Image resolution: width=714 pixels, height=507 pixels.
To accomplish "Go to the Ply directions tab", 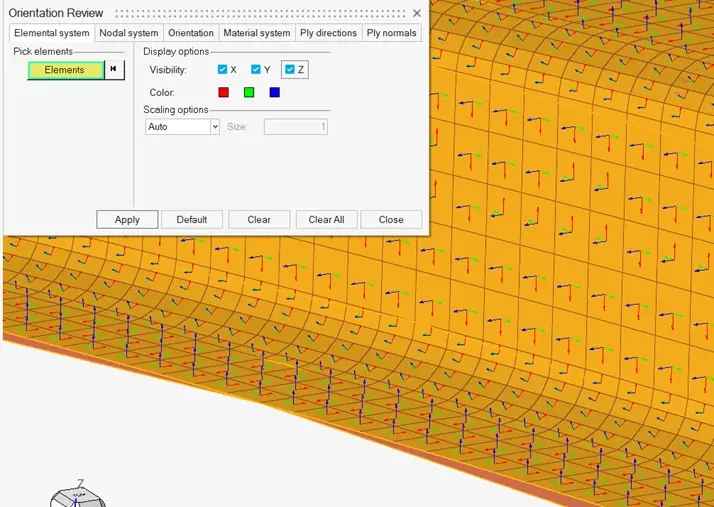I will coord(328,33).
